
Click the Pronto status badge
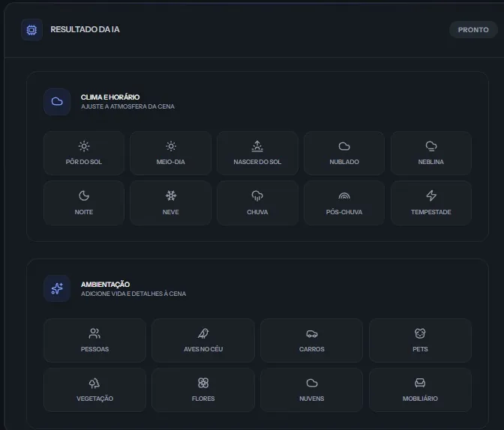(x=473, y=30)
